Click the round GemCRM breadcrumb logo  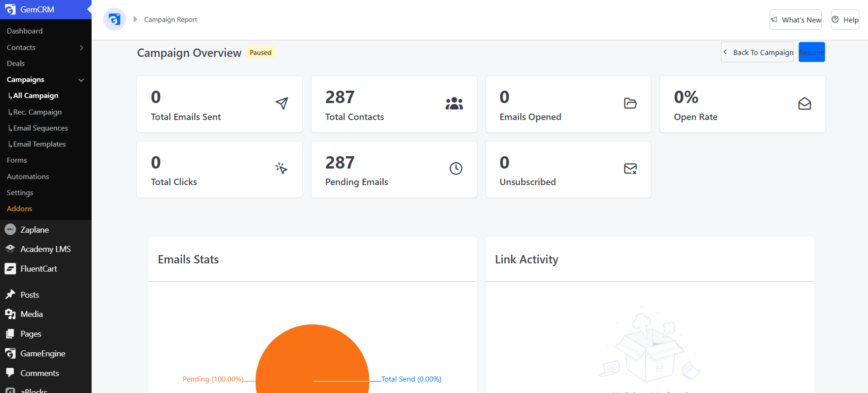[115, 19]
